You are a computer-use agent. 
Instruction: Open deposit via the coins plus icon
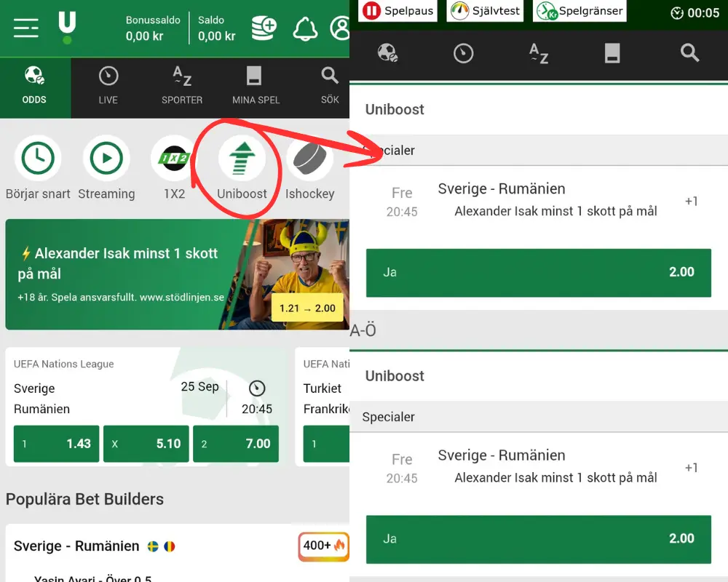click(x=264, y=28)
